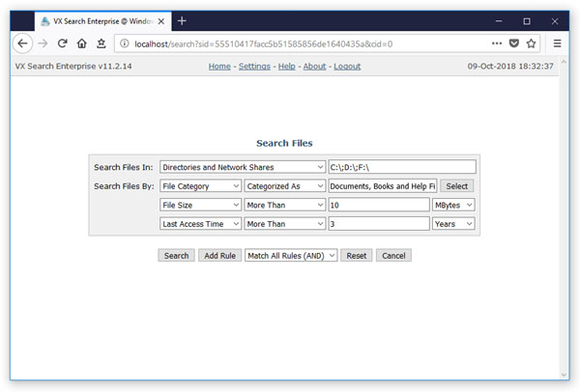Image resolution: width=580 pixels, height=392 pixels.
Task: Open the About link
Action: [x=314, y=67]
